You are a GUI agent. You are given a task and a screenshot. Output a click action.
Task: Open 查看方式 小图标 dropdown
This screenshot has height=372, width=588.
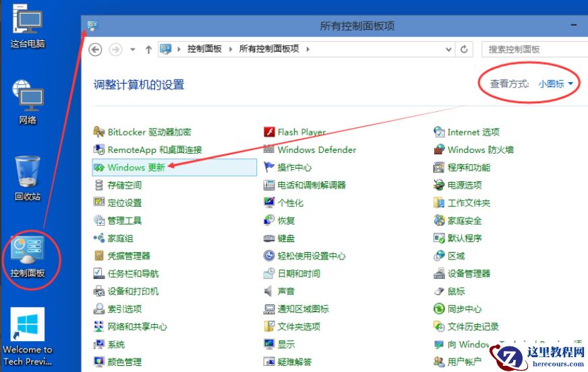[556, 84]
